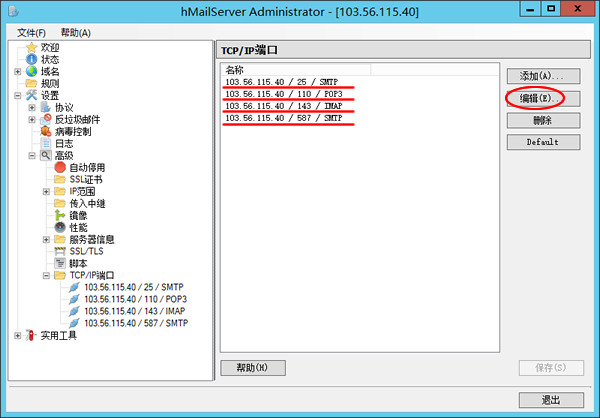Click the blue info icon beside 状态
Image resolution: width=600 pixels, height=418 pixels.
[x=31, y=59]
